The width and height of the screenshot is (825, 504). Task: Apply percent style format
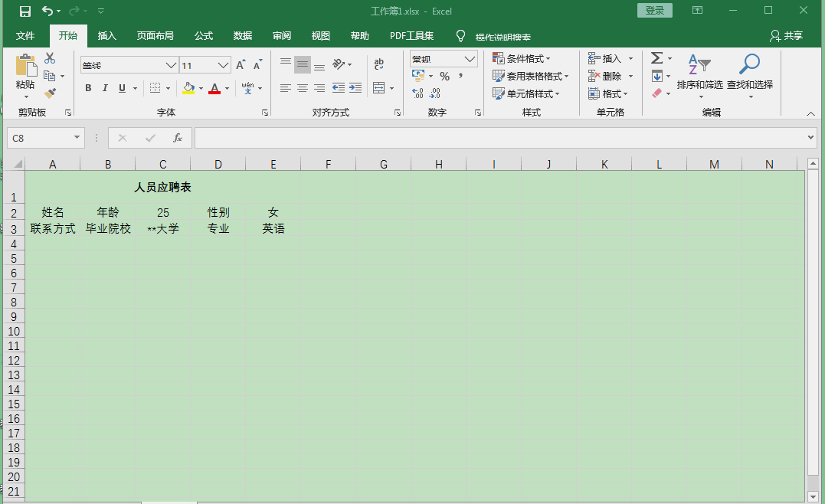click(444, 77)
